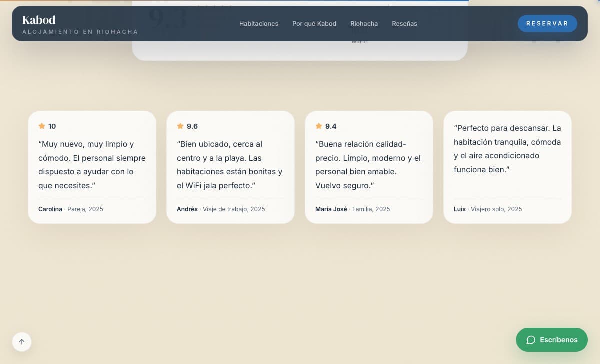600x364 pixels.
Task: Go to the Por qué Kabod section
Action: click(314, 24)
